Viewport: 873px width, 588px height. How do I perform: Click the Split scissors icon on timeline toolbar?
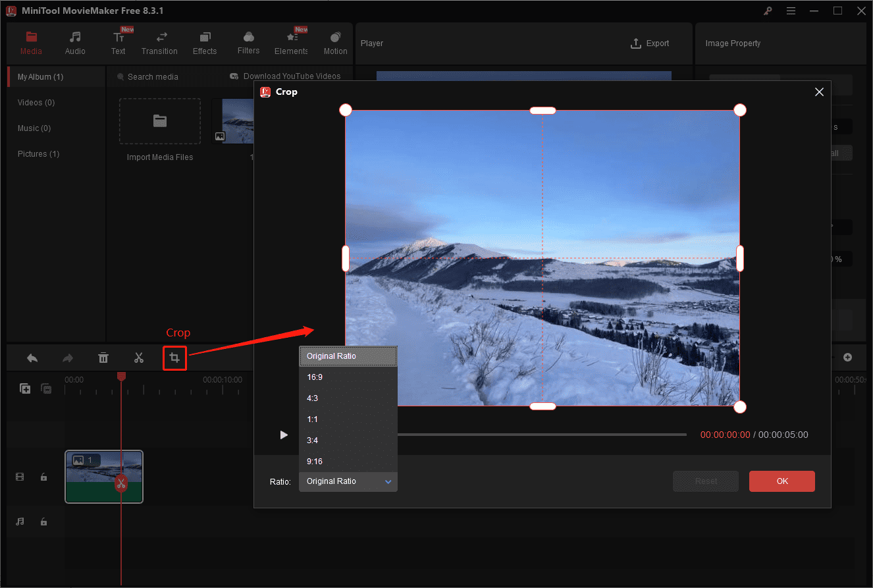139,358
